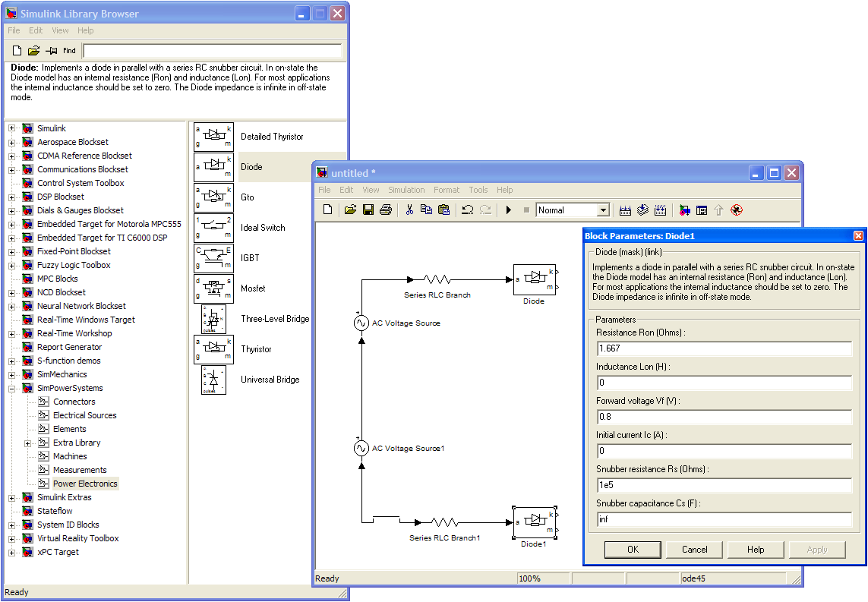Select the upper Series RLC Branch block
Image resolution: width=868 pixels, height=602 pixels.
coord(437,279)
